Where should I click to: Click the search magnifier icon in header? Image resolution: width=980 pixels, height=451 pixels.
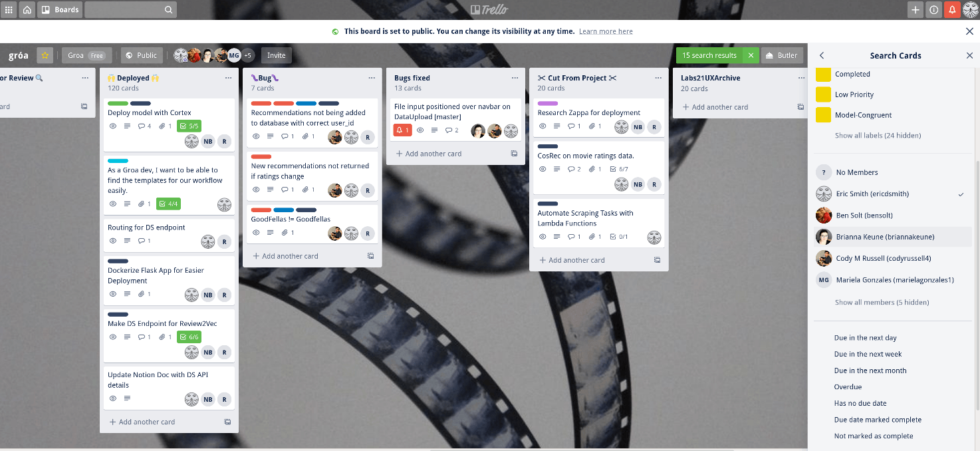[x=169, y=10]
